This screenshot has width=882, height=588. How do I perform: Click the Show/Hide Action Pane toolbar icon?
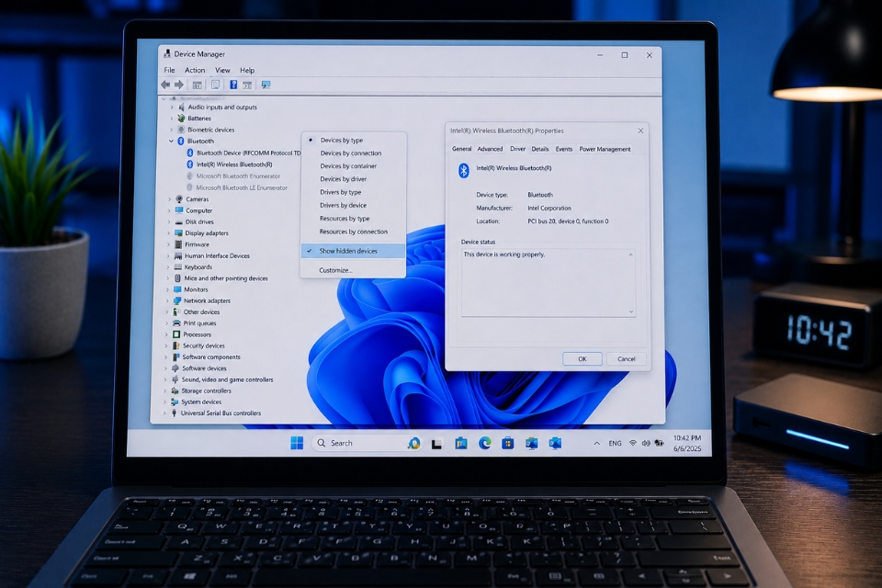click(247, 85)
